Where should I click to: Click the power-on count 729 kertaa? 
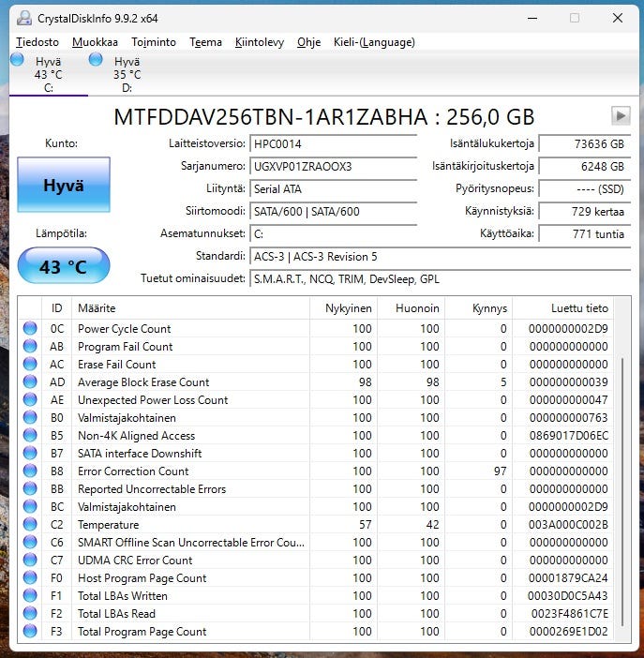click(x=585, y=211)
